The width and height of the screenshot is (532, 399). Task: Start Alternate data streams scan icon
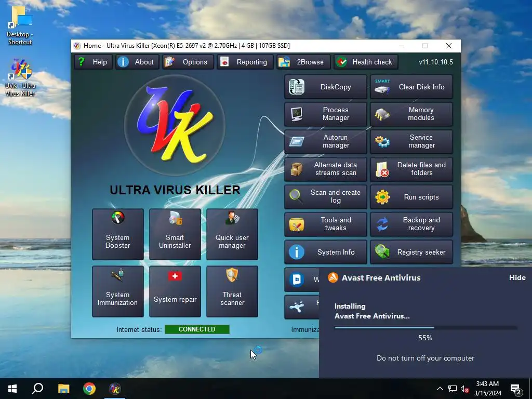[x=297, y=169]
